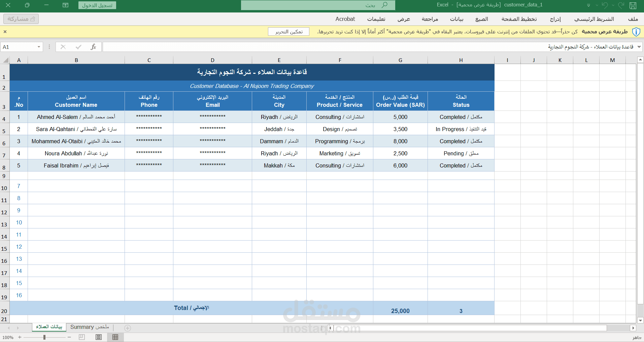Open the تخطيط الصفحة page layout tab
This screenshot has height=342, width=644.
[x=519, y=19]
